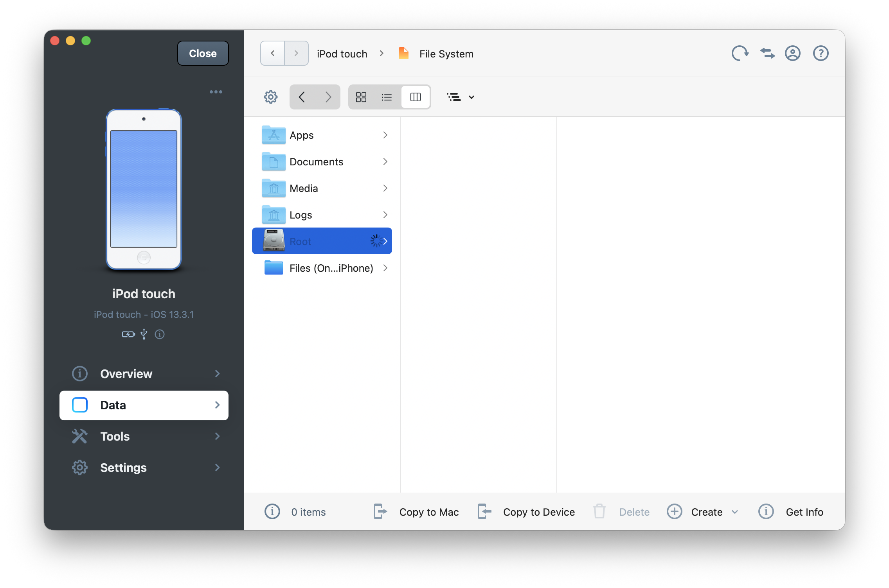
Task: Switch to list view
Action: point(387,97)
